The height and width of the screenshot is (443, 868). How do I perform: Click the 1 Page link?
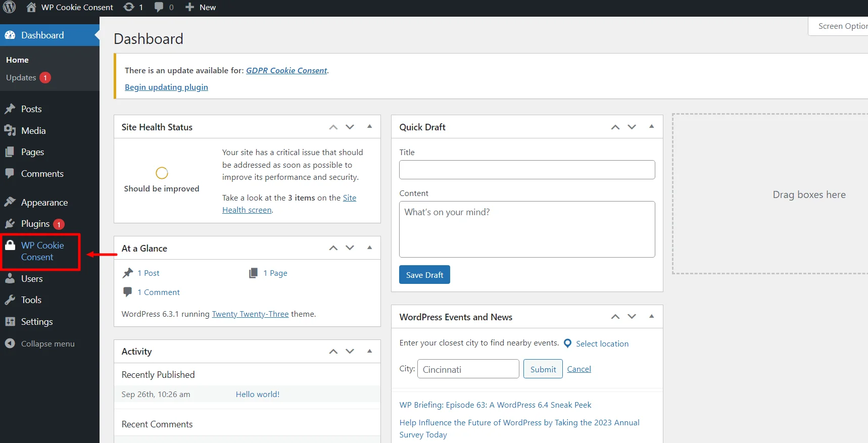[x=275, y=273]
